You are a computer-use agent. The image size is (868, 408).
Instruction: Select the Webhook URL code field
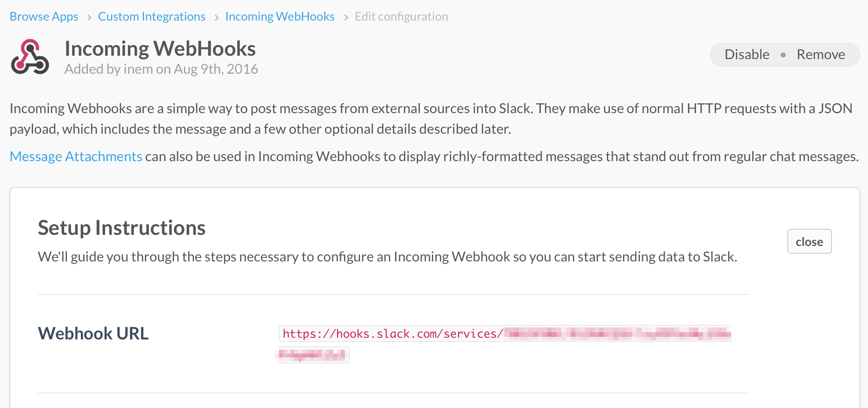505,344
